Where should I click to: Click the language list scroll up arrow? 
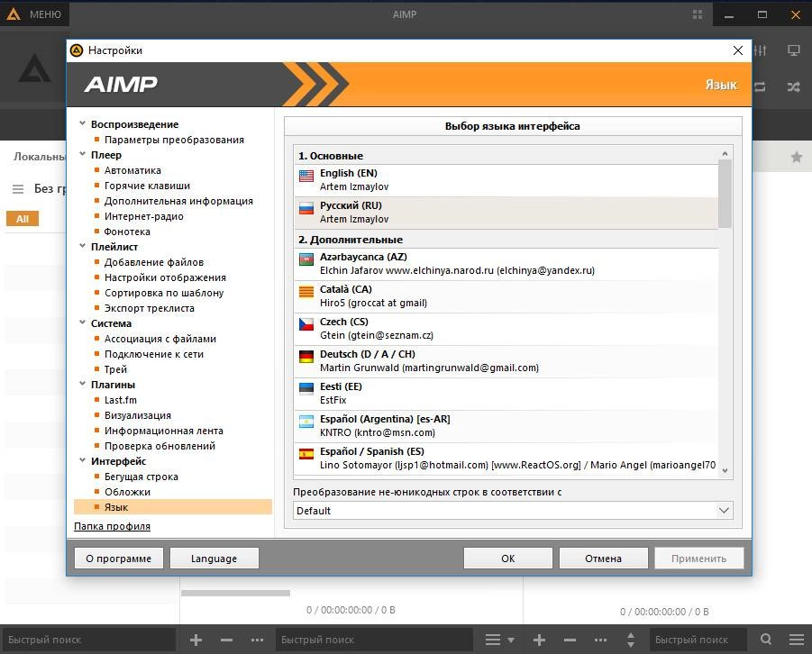[x=725, y=153]
